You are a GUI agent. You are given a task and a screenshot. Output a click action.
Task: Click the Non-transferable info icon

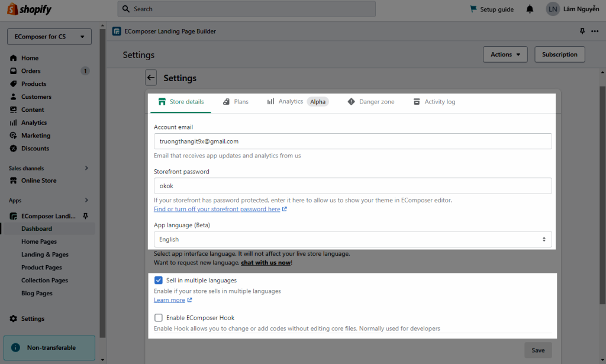click(15, 347)
